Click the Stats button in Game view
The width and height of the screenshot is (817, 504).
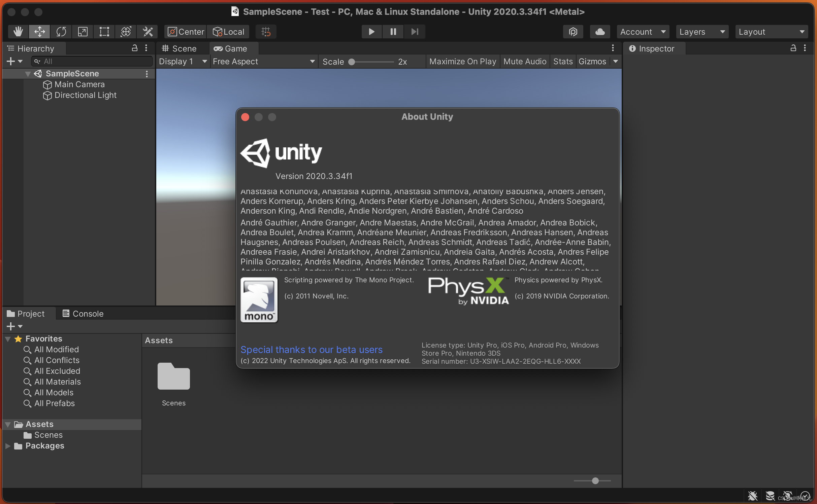point(561,61)
